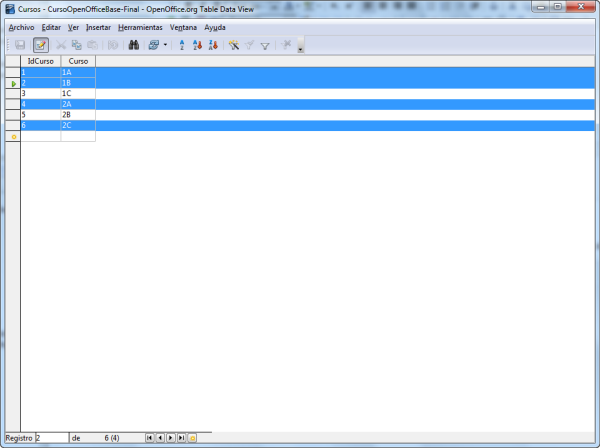The image size is (600, 448).
Task: Click row selector of record 5
Action: (x=13, y=115)
